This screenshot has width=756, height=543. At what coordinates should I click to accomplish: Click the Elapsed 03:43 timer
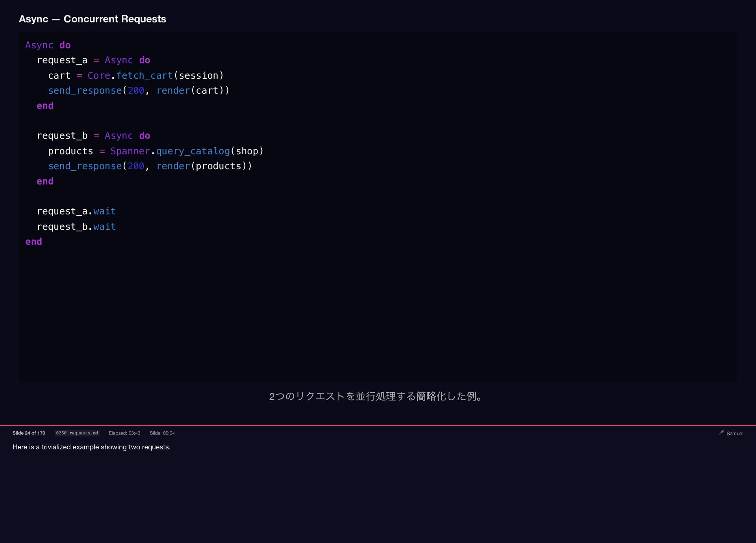[x=124, y=433]
